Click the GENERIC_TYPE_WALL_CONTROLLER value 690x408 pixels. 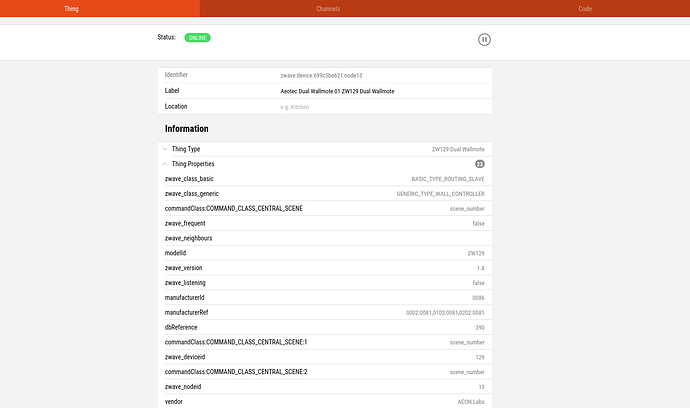tap(440, 194)
